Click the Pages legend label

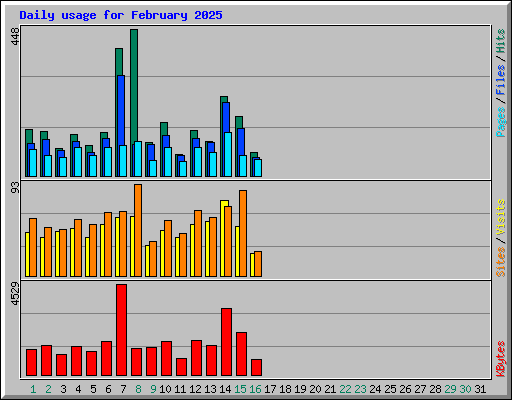point(500,122)
